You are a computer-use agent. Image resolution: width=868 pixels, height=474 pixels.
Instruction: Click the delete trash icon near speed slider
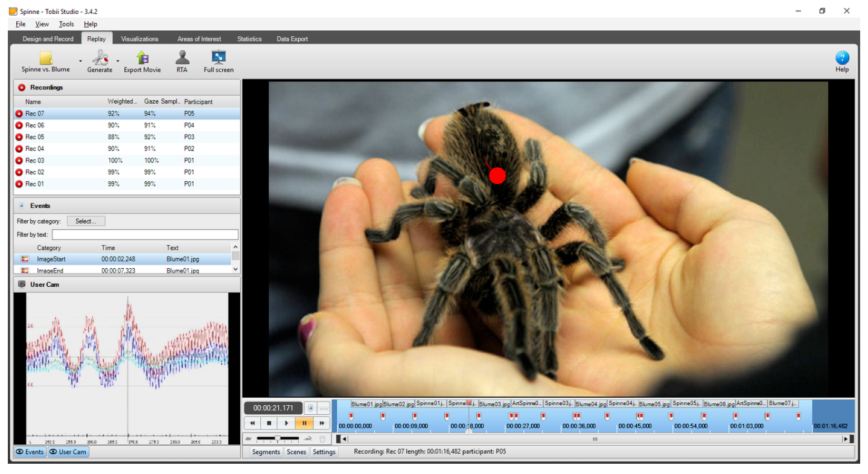[x=322, y=439]
